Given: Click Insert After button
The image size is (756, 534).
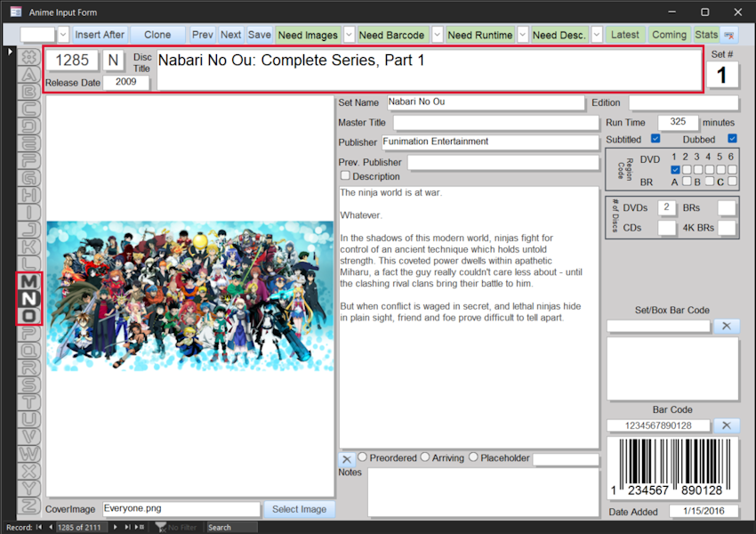Looking at the screenshot, I should point(100,35).
